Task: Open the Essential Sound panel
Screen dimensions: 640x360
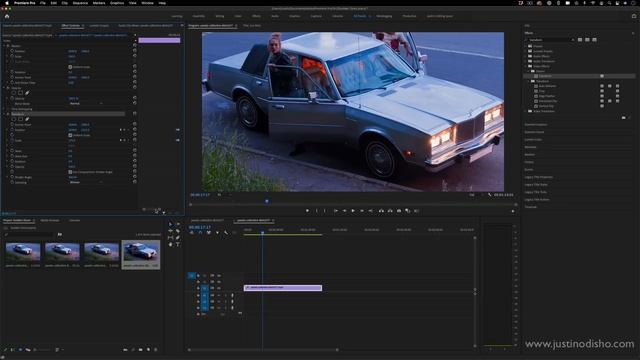Action: click(534, 132)
